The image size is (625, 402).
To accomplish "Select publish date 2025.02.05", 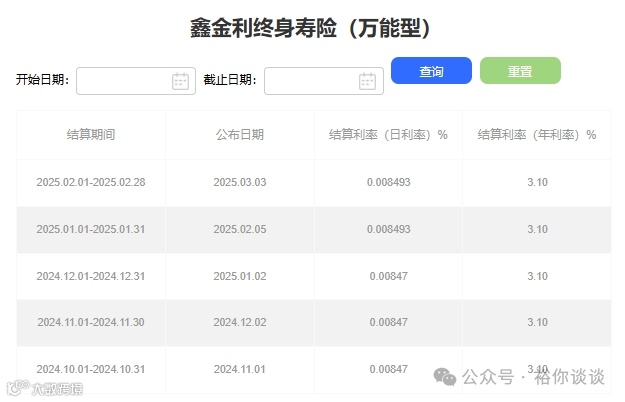I will (240, 229).
